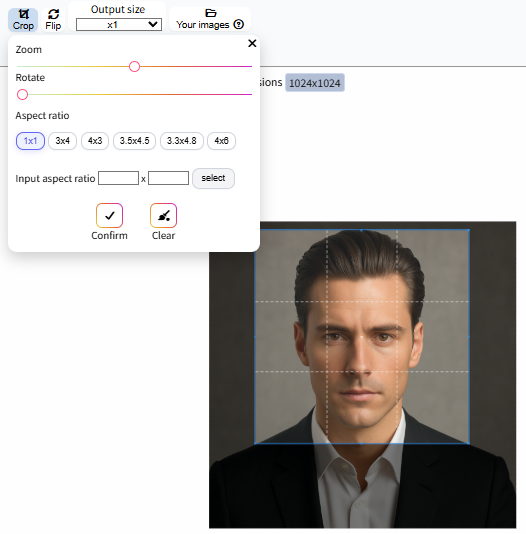The width and height of the screenshot is (526, 534).
Task: Choose the 4x3 aspect ratio
Action: 95,141
